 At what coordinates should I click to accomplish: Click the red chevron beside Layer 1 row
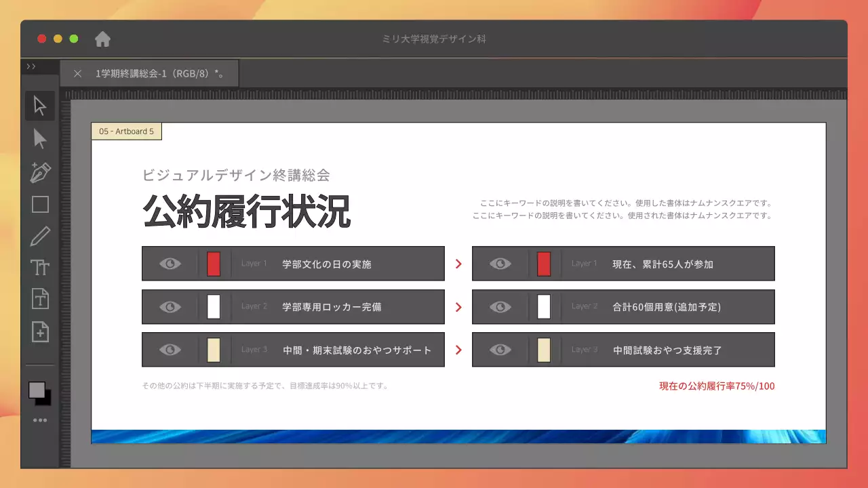point(458,264)
